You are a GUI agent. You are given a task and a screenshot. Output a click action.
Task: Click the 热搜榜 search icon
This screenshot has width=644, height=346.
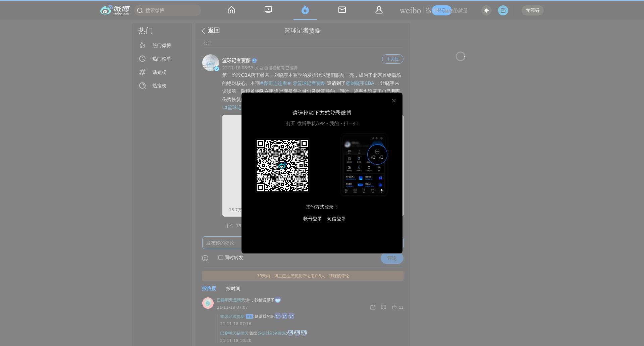[143, 85]
